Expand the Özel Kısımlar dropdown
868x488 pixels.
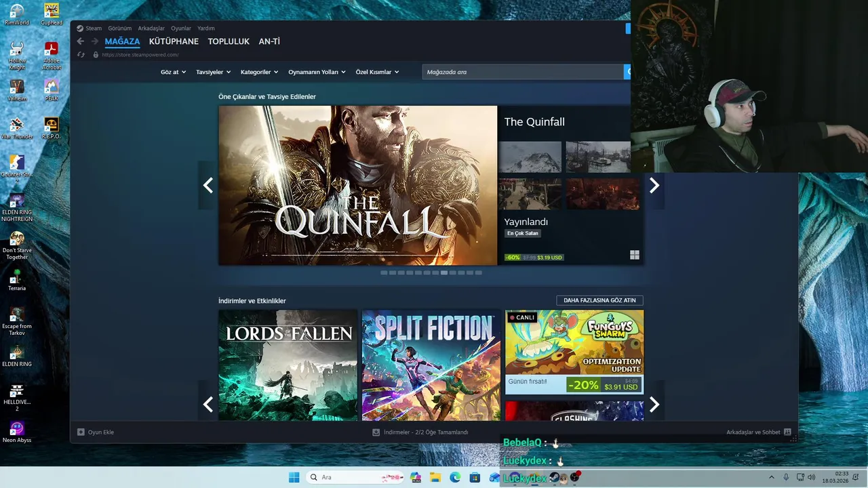click(x=377, y=72)
